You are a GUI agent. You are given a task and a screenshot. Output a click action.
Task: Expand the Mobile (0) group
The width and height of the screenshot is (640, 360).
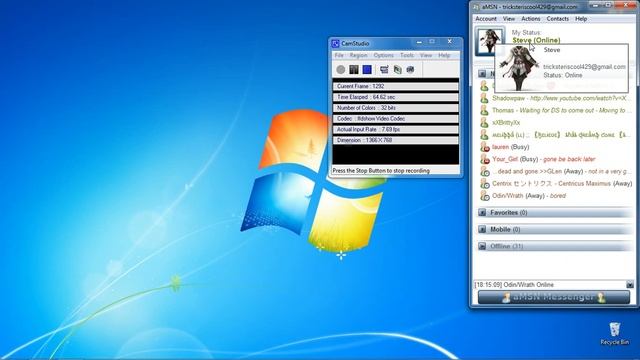pos(482,229)
